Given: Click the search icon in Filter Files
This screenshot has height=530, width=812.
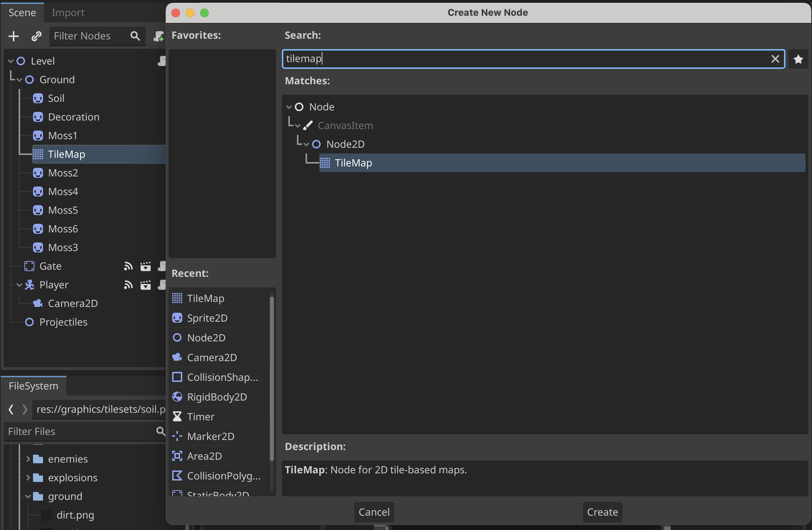Looking at the screenshot, I should (x=161, y=431).
